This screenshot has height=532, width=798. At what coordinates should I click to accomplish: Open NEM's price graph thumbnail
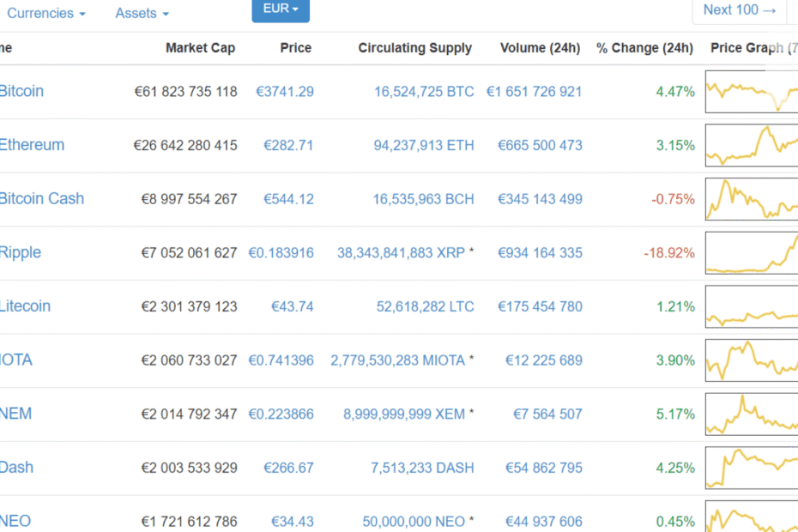[752, 414]
